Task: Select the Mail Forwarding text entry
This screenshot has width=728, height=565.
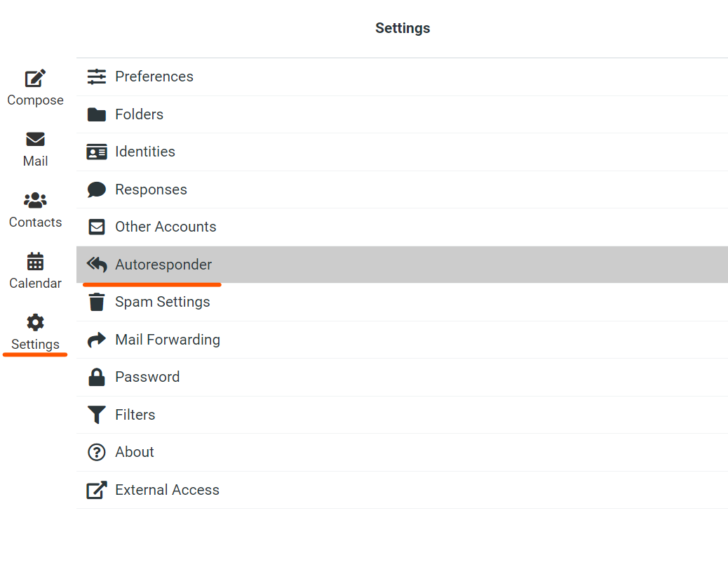Action: click(x=168, y=340)
